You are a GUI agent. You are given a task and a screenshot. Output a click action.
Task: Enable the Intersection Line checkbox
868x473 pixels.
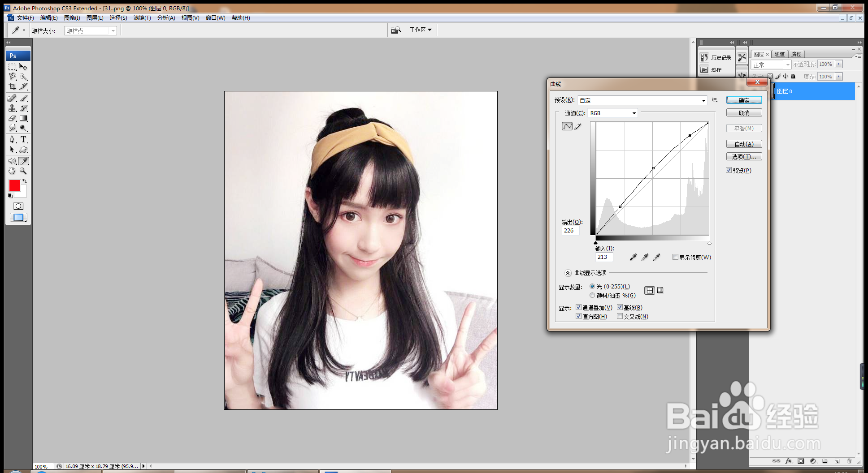620,316
